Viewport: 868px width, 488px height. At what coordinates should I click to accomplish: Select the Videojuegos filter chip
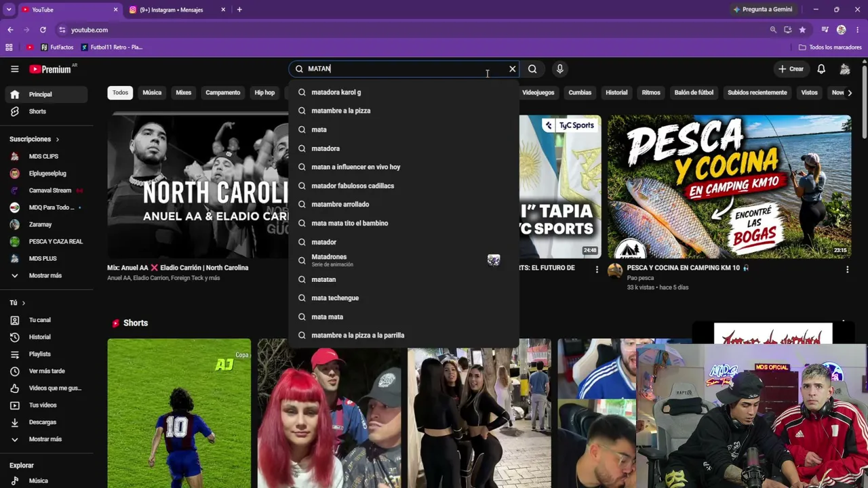(x=538, y=93)
